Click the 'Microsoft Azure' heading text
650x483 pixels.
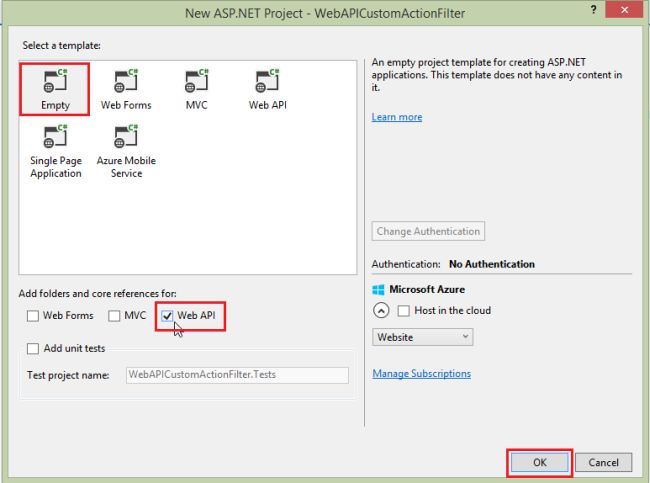427,289
